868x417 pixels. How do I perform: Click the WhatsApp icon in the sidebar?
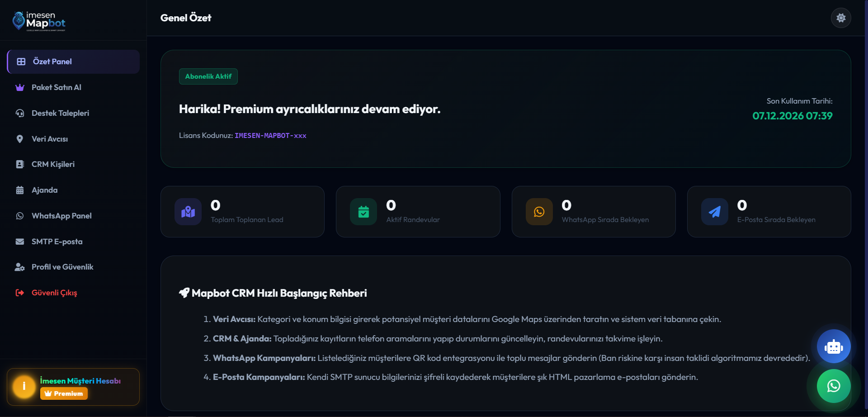tap(20, 216)
